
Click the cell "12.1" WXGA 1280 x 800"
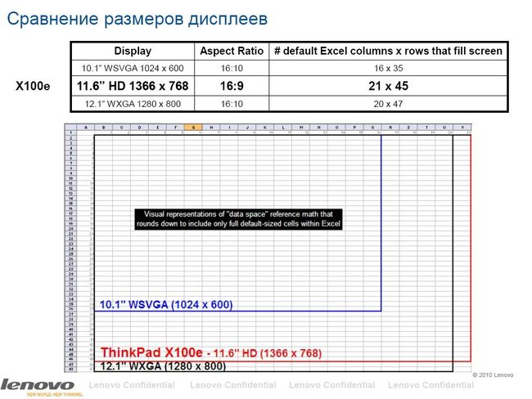pos(133,104)
